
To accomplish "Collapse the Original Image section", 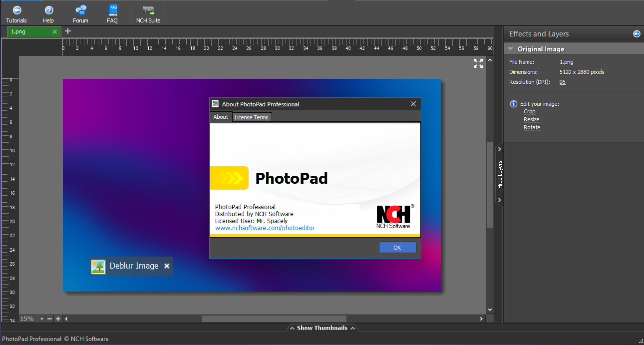I will coord(511,49).
